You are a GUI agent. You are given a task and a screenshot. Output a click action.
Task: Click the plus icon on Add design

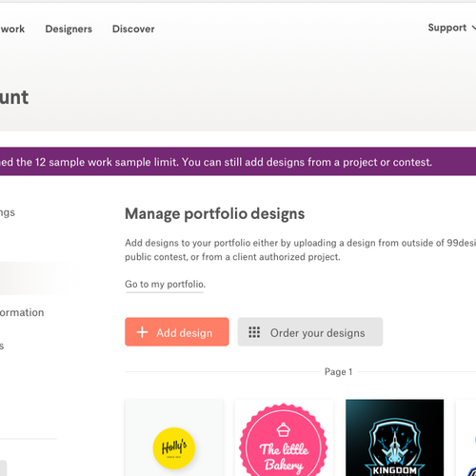click(142, 332)
